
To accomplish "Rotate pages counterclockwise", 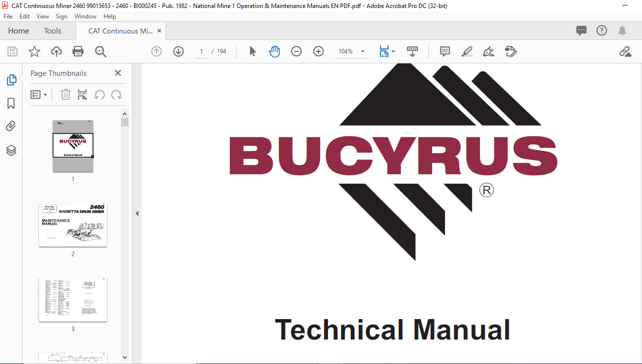I will [x=99, y=94].
